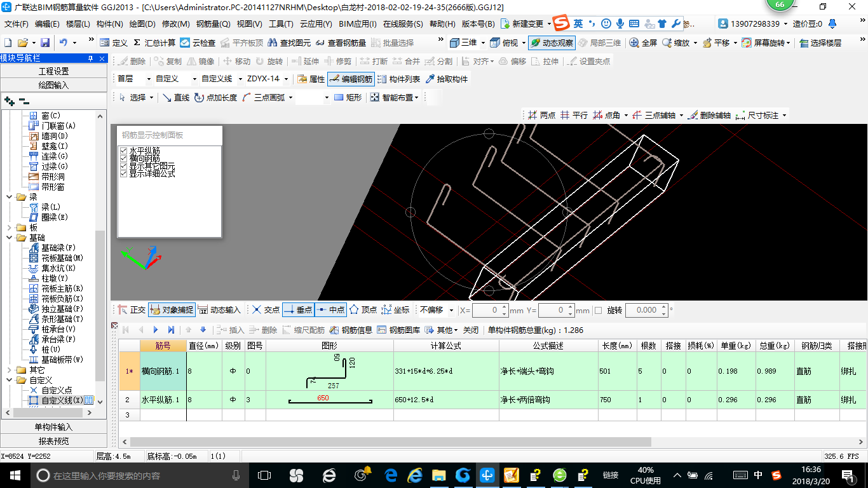
Task: Toggle 中点 midpoint snap
Action: point(330,310)
